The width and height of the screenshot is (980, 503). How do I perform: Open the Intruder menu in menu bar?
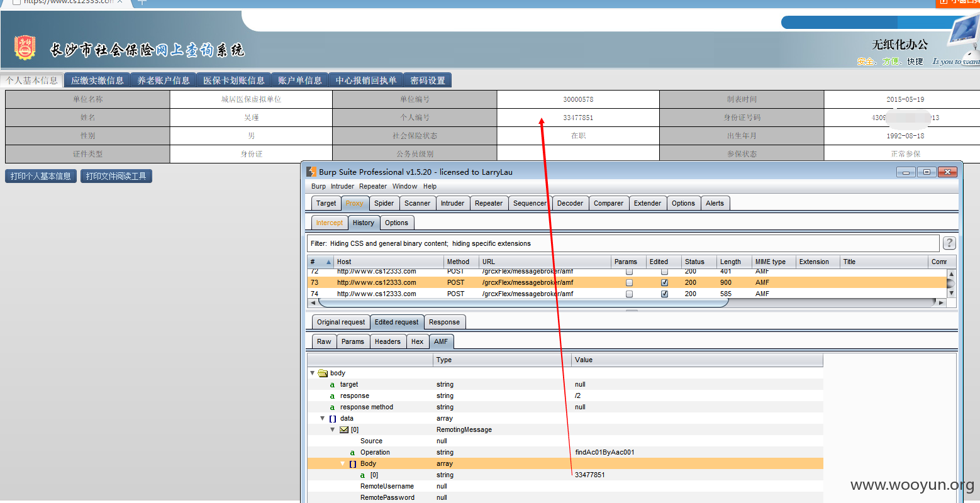(x=342, y=186)
